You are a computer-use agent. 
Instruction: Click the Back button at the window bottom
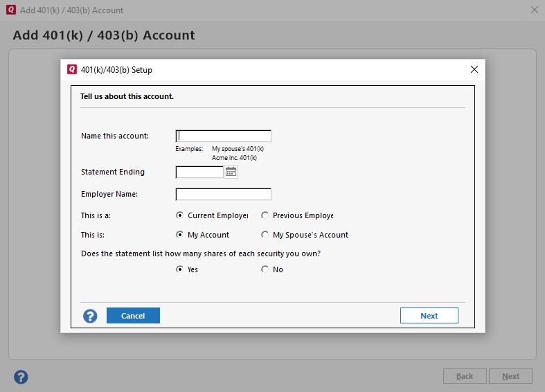(x=465, y=376)
